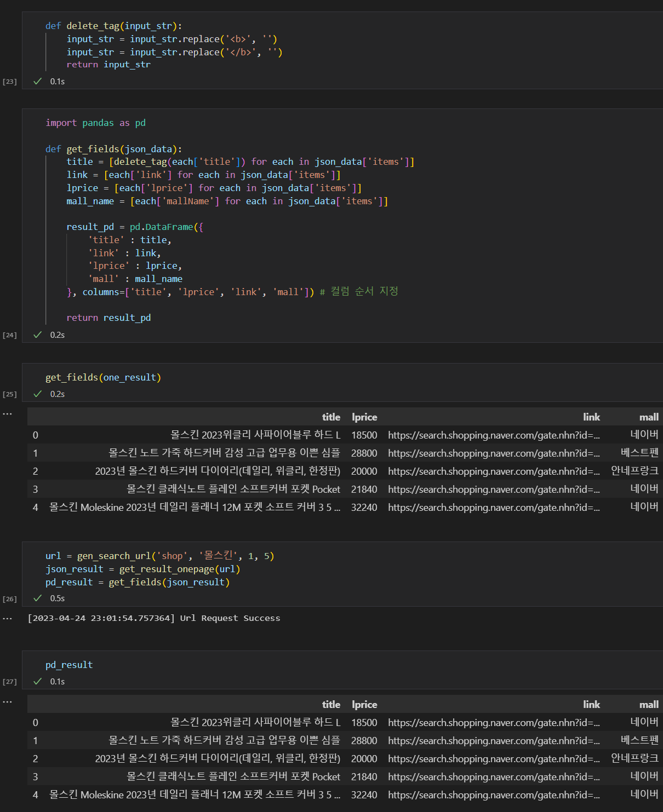Click the success checkmark of cell [27]
Viewport: 663px width, 812px height.
(x=37, y=681)
